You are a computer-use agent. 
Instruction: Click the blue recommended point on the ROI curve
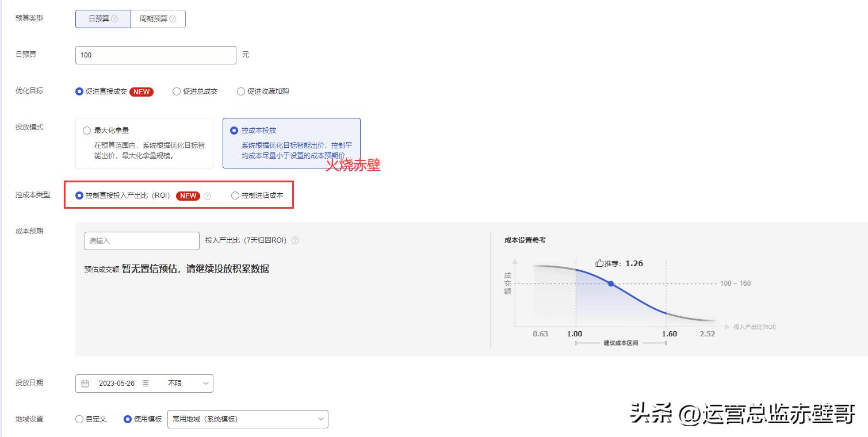coord(611,283)
